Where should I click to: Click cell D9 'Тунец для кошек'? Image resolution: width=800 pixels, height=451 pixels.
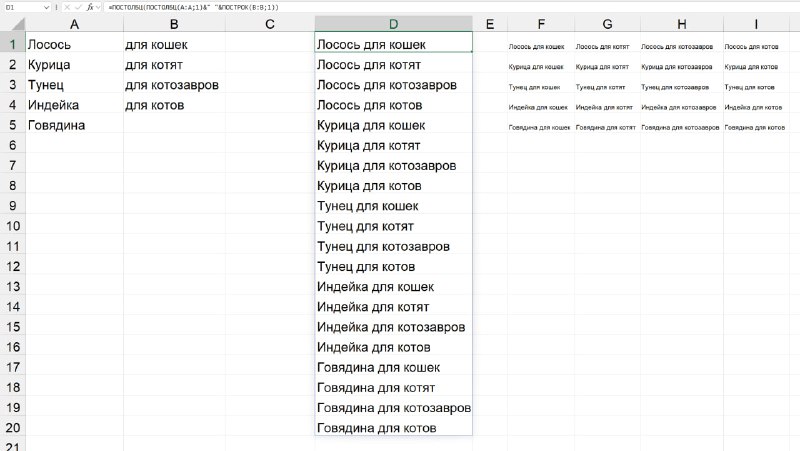(x=393, y=206)
